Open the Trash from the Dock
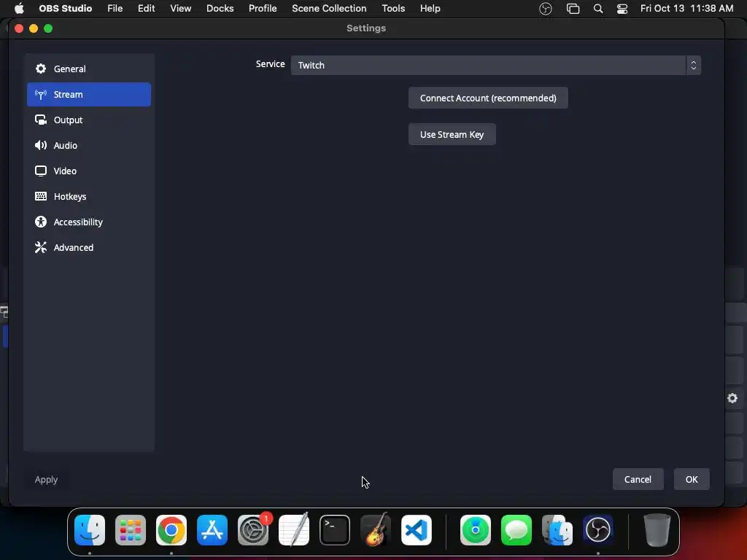This screenshot has height=560, width=747. click(x=657, y=530)
